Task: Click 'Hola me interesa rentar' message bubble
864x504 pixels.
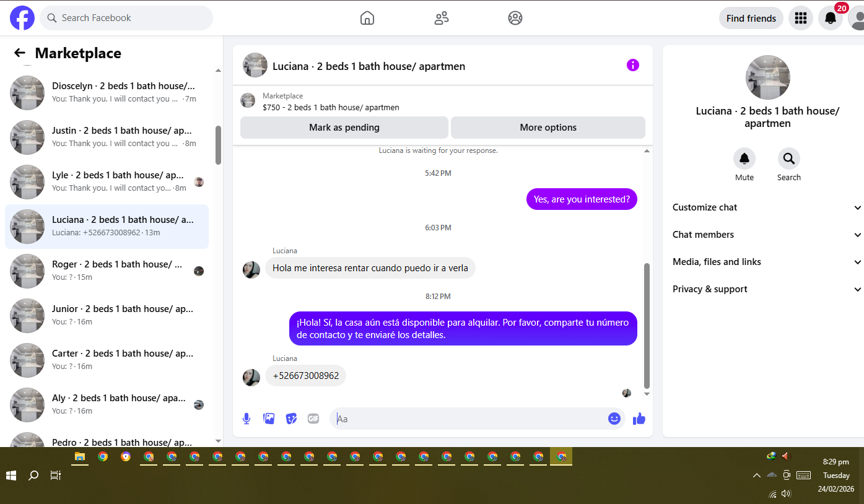Action: pos(370,268)
